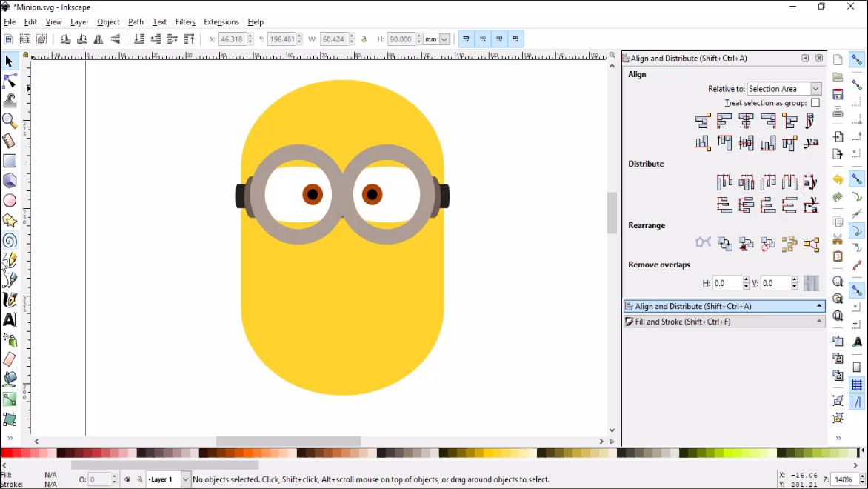Select the Zoom magnifier tool
868x489 pixels.
pyautogui.click(x=10, y=121)
